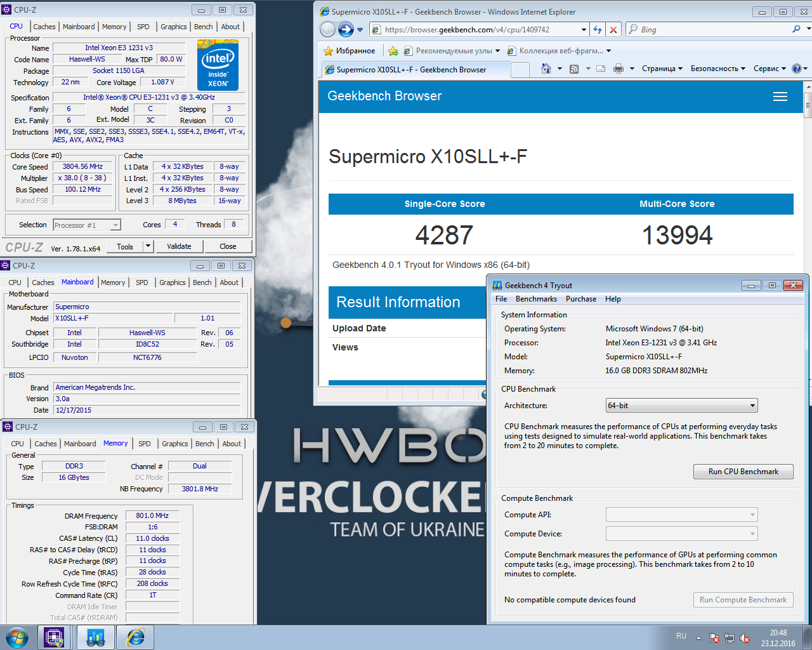Click the blue help question mark icon in IE
The height and width of the screenshot is (650, 812).
tap(796, 69)
